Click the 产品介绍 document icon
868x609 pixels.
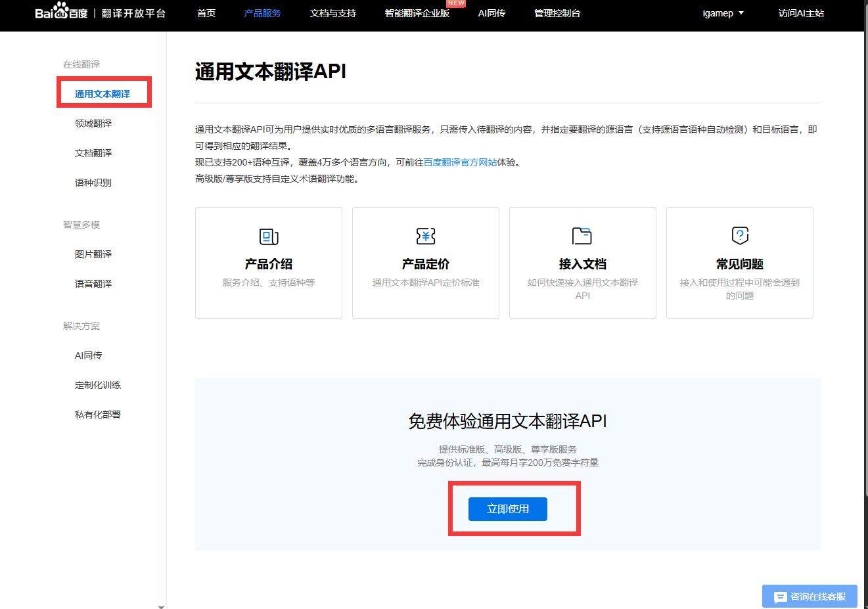(x=268, y=236)
